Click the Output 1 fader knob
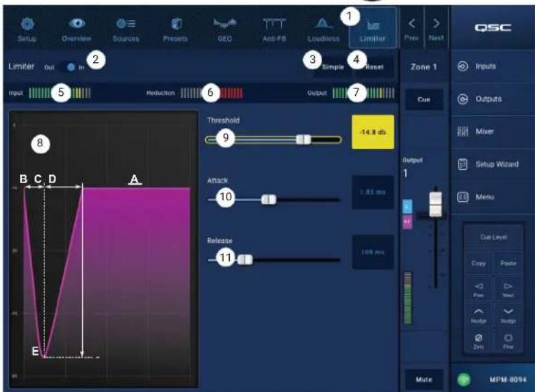Screen dimensions: 535x392 435,205
